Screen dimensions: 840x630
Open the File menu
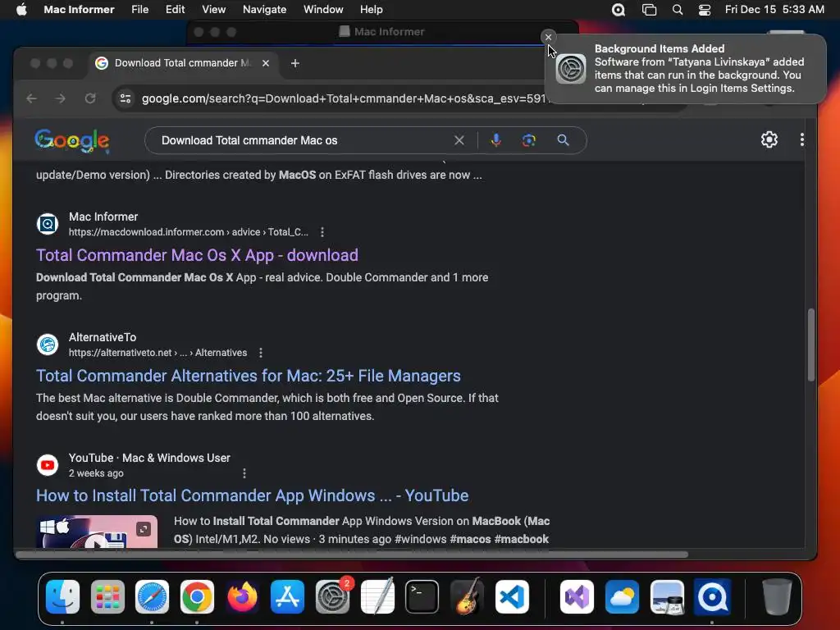coord(139,10)
